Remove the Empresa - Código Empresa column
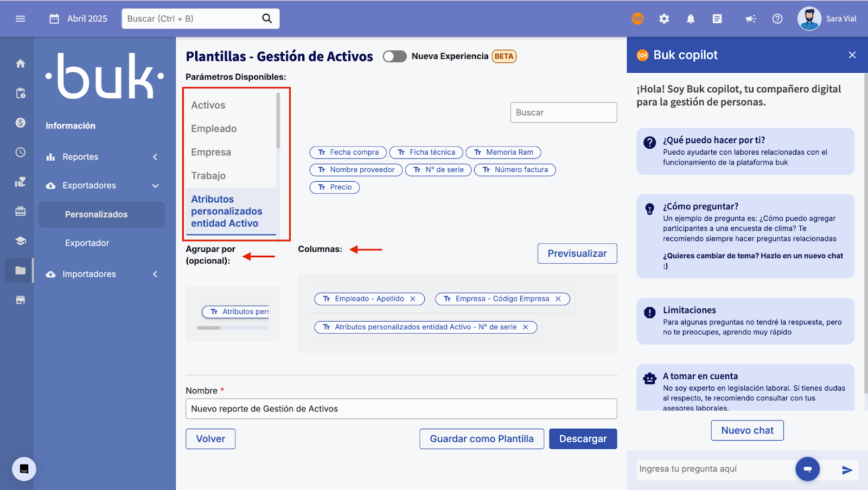Viewport: 868px width, 490px height. pyautogui.click(x=558, y=299)
